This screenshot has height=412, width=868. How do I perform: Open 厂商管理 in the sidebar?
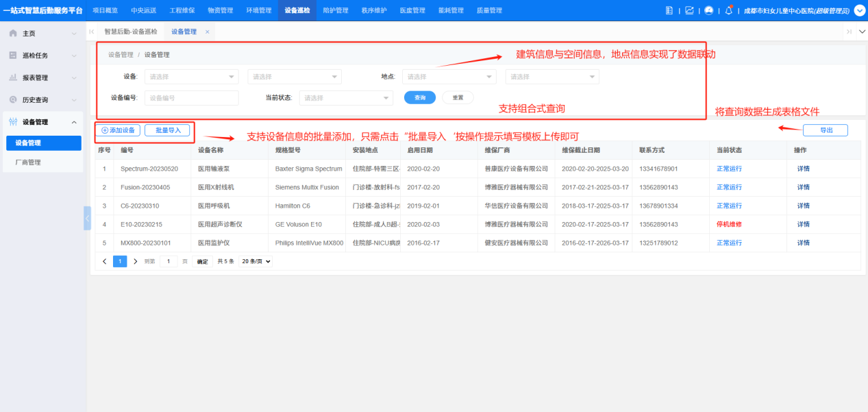click(28, 162)
